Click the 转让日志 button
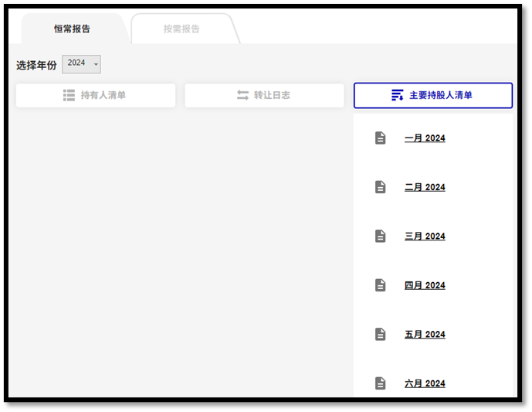Viewport: 532px width, 412px height. tap(264, 95)
